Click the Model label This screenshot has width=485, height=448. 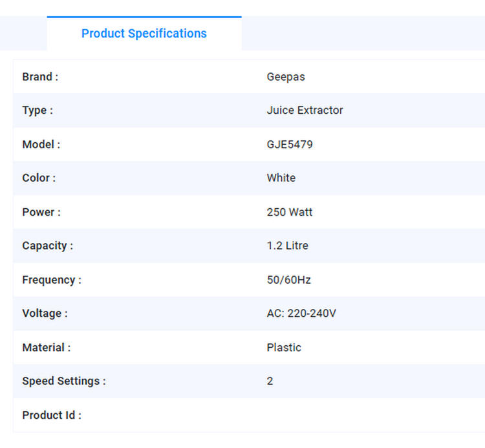click(41, 145)
